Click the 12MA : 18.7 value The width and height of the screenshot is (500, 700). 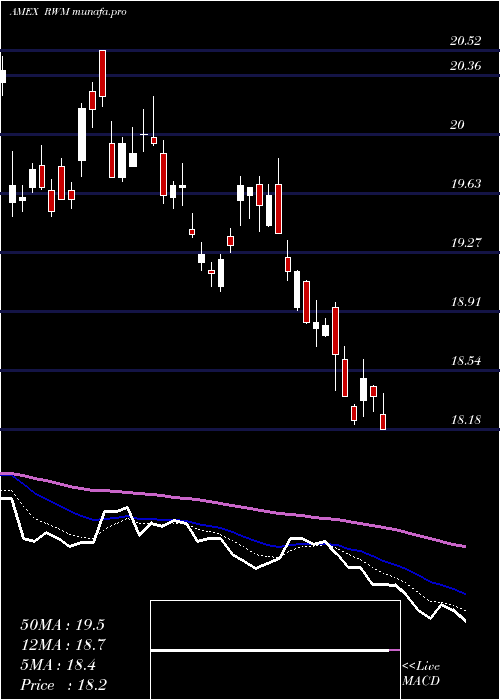coord(62,645)
